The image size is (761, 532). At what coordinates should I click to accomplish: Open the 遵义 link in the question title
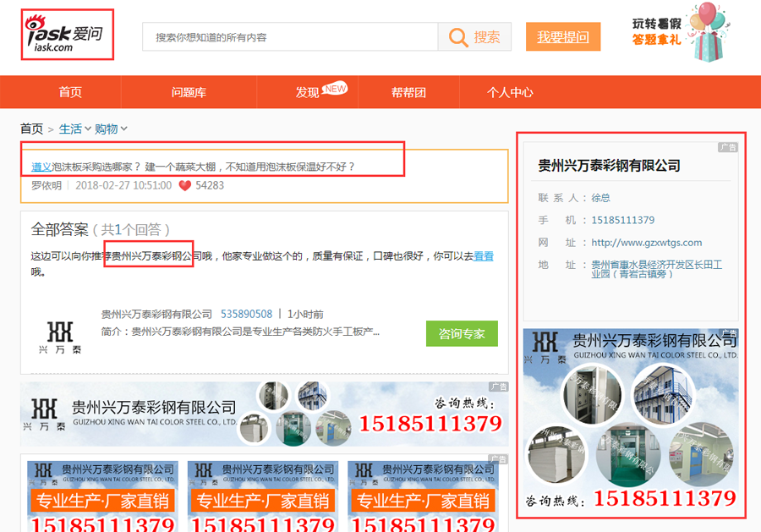tap(41, 167)
